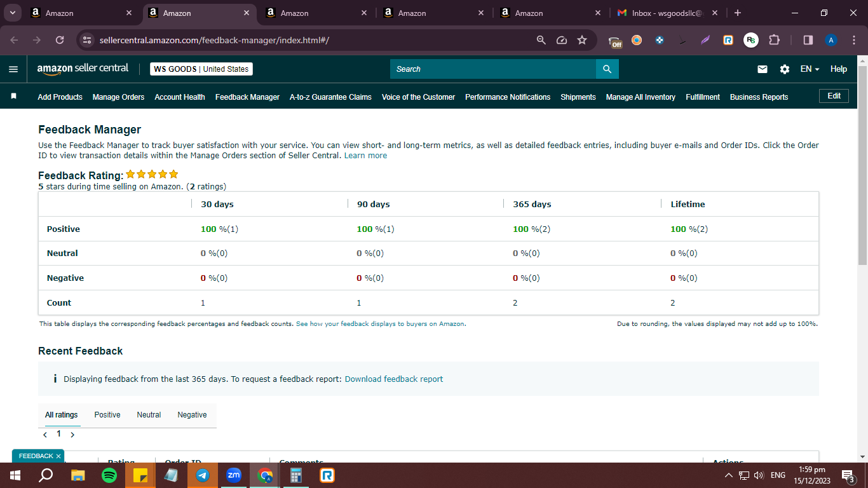
Task: Open A-to-z Guarantee Claims
Action: pyautogui.click(x=330, y=97)
